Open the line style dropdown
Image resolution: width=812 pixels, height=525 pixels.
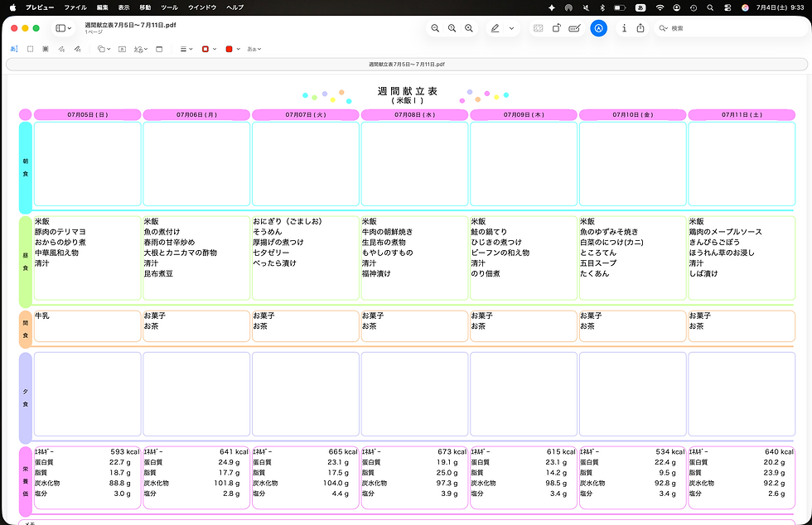186,49
